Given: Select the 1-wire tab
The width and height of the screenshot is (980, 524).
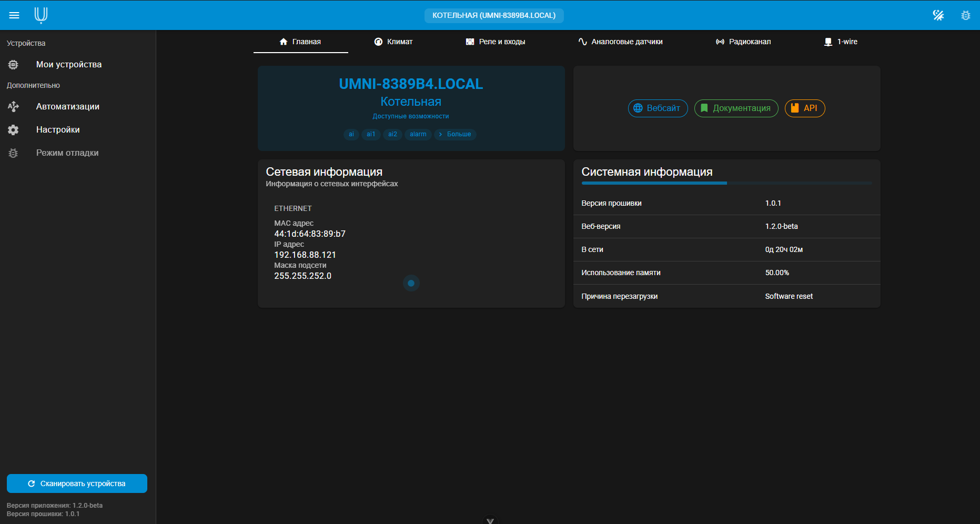Looking at the screenshot, I should tap(841, 42).
